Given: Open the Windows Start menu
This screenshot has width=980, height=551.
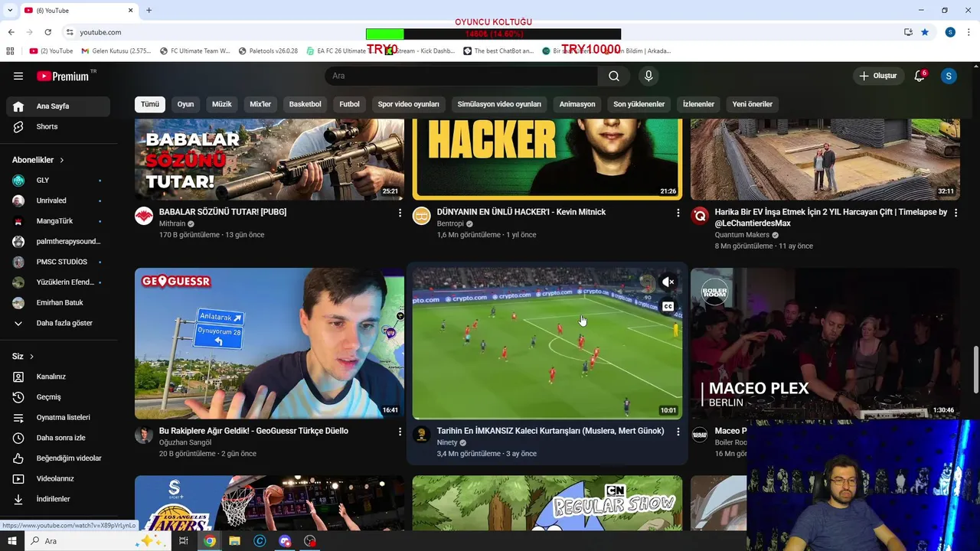Looking at the screenshot, I should [12, 541].
